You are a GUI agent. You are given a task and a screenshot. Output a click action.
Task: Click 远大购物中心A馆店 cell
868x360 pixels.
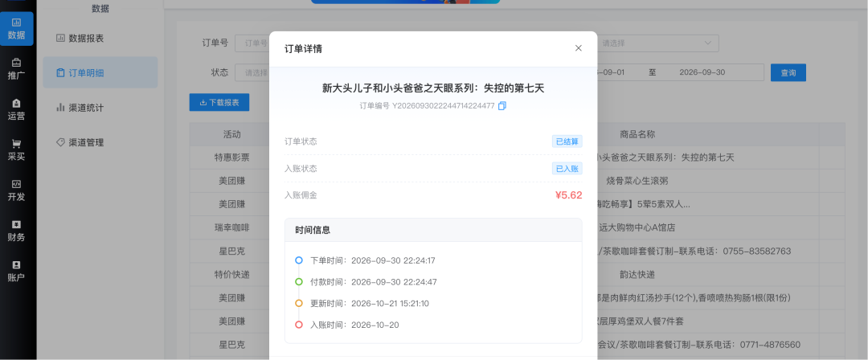pos(637,227)
